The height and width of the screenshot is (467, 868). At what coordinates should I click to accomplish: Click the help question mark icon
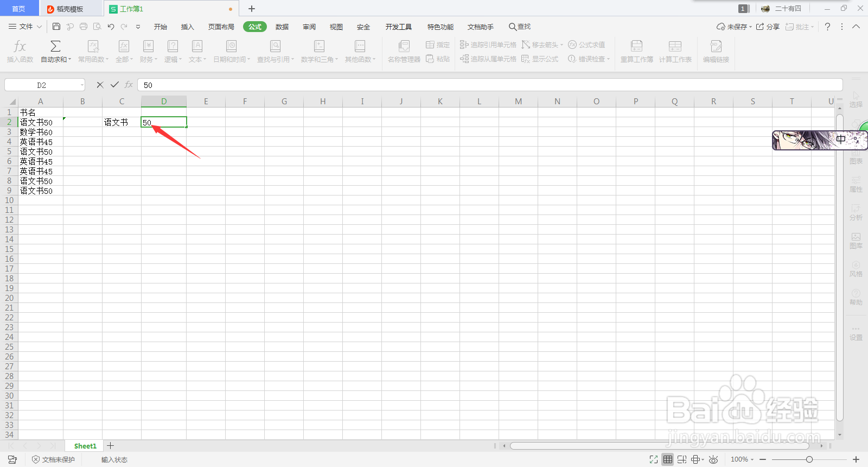827,27
